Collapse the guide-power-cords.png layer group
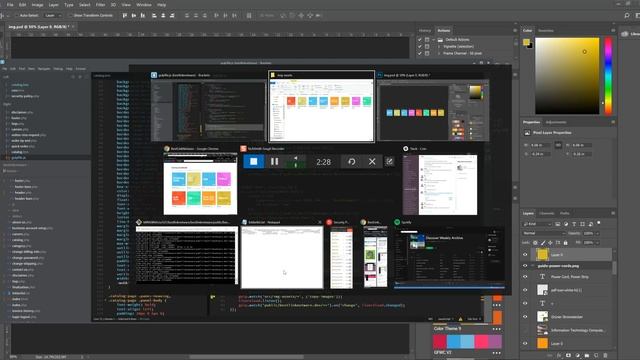640x360 pixels. point(533,266)
